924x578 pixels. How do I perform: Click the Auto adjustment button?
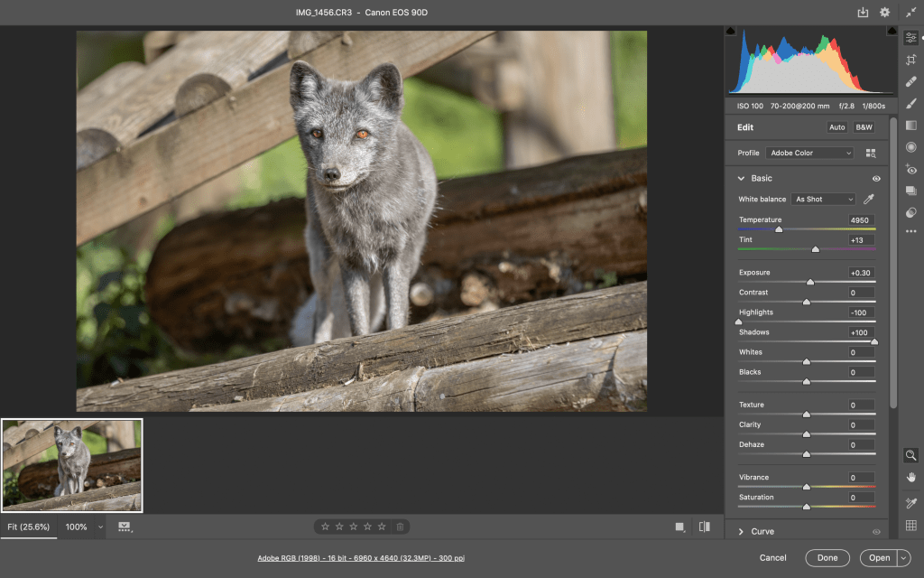click(836, 127)
